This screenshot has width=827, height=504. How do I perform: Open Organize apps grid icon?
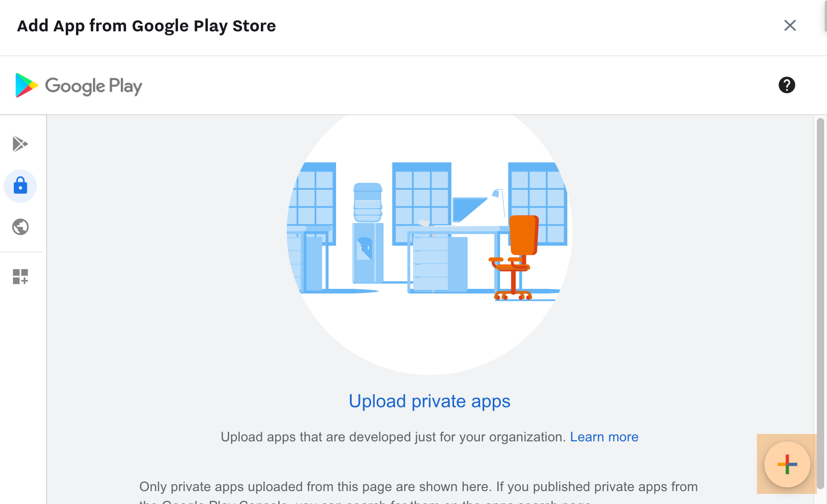point(20,276)
